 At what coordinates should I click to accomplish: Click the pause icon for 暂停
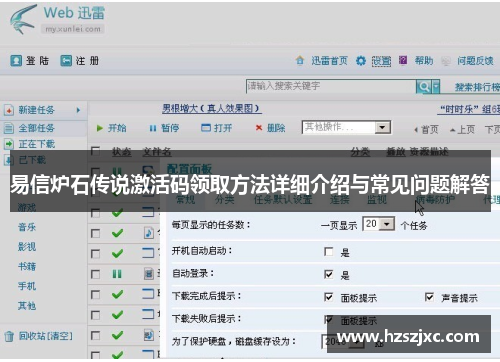[x=153, y=128]
